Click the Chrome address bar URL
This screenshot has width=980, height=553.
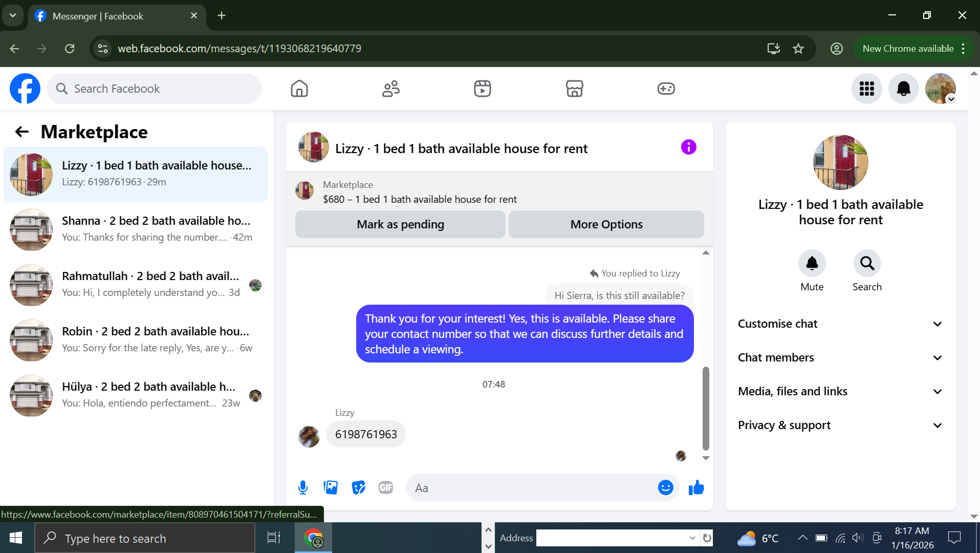pos(239,49)
